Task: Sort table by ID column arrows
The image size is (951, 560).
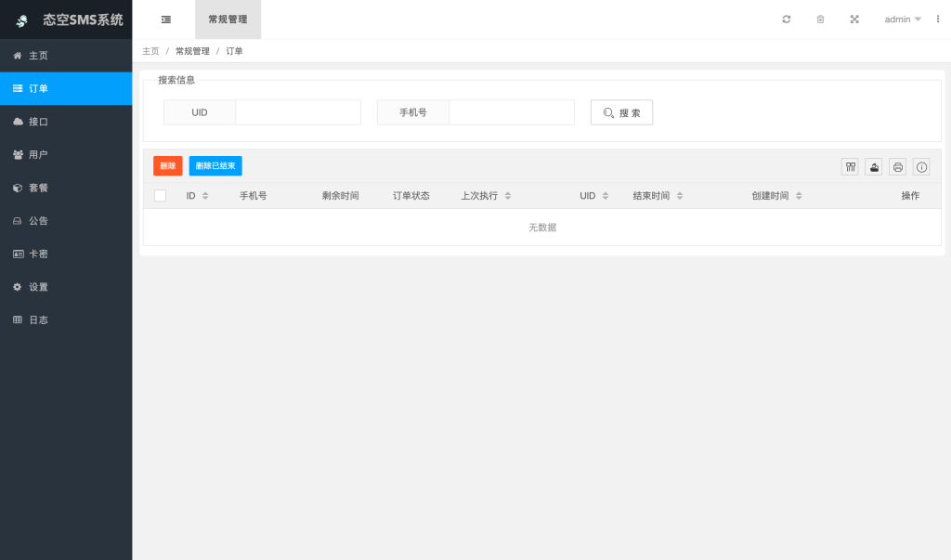Action: (x=205, y=196)
